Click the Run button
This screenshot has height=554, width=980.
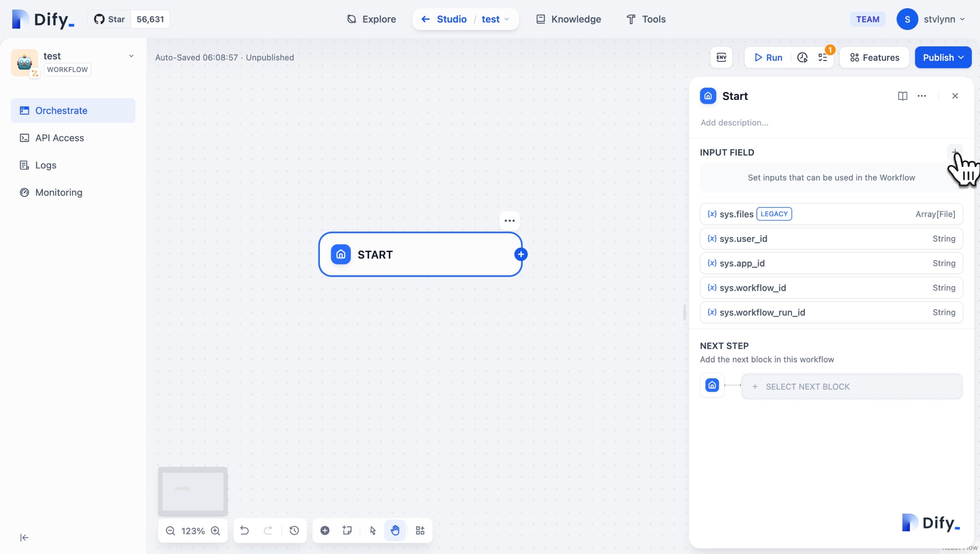[x=769, y=57]
